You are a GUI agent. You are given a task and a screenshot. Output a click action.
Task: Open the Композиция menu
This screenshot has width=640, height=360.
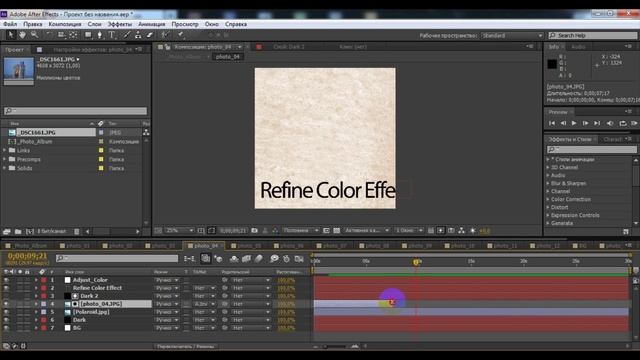65,24
